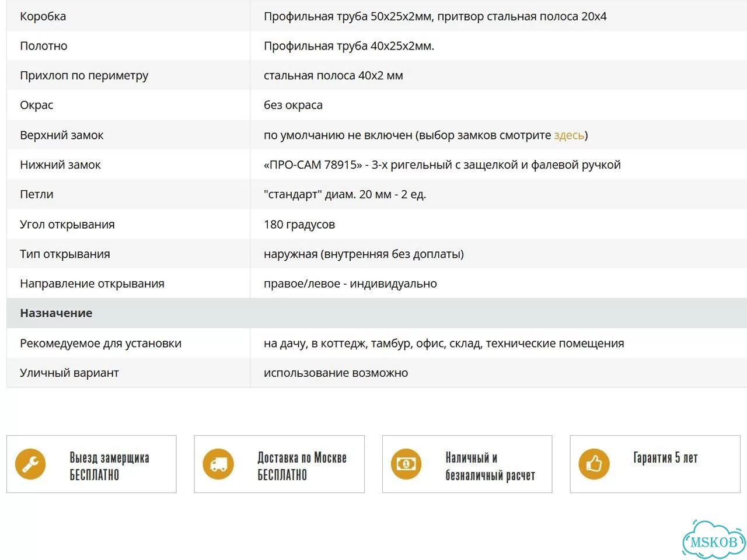Image resolution: width=747 pixels, height=560 pixels.
Task: Select the 'Рекомедуемое для установки' row label
Action: coord(100,343)
